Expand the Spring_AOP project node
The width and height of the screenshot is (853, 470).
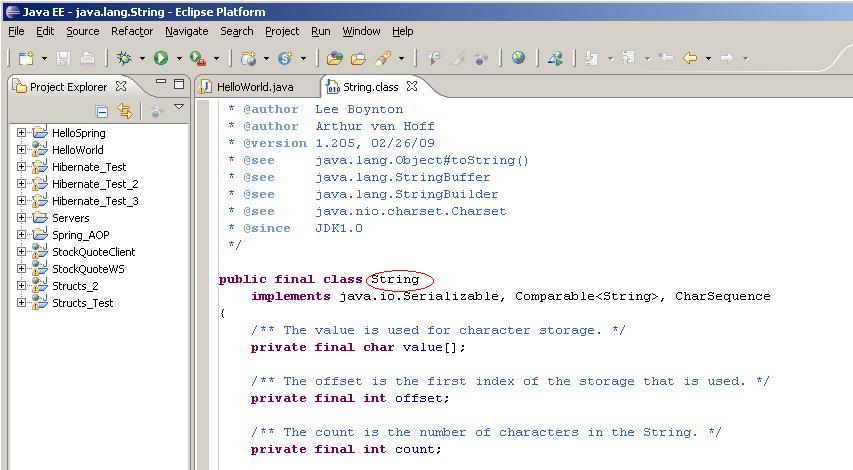click(x=21, y=234)
